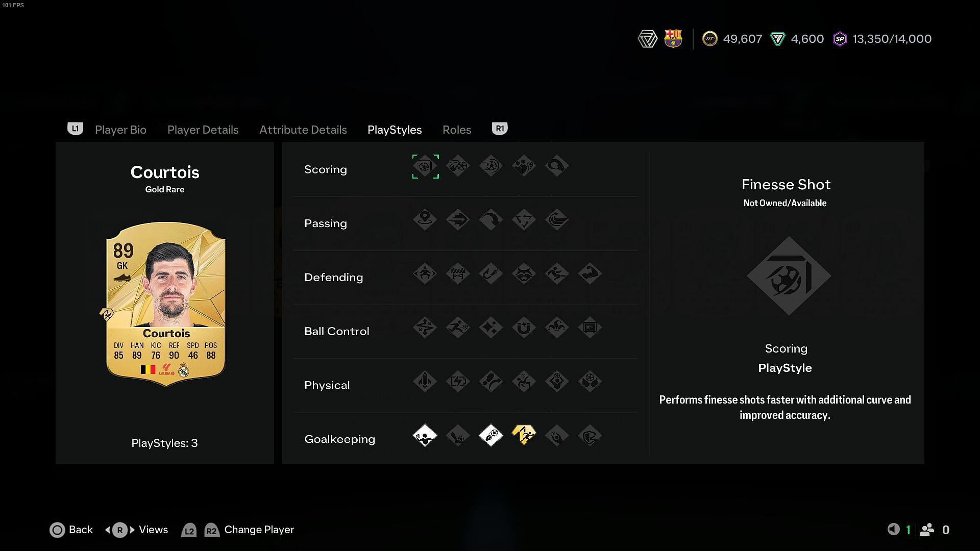Expand the Attribute Details tab
This screenshot has height=551, width=980.
click(303, 129)
